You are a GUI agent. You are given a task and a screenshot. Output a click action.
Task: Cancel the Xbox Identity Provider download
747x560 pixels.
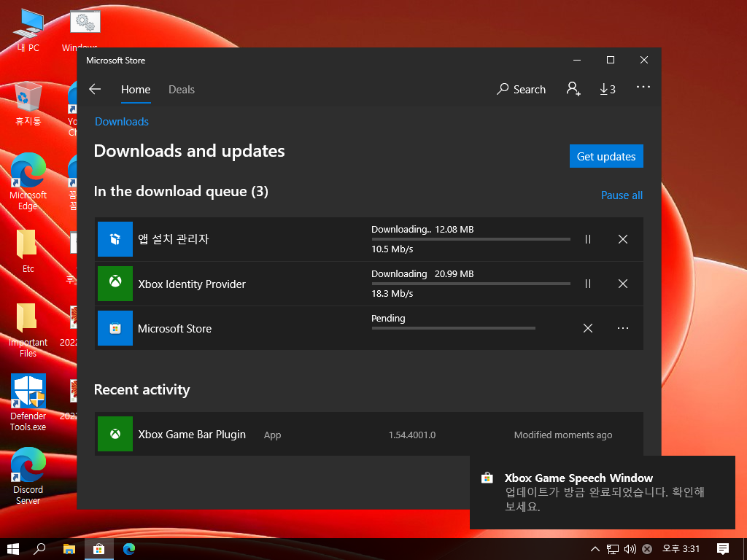click(x=623, y=284)
